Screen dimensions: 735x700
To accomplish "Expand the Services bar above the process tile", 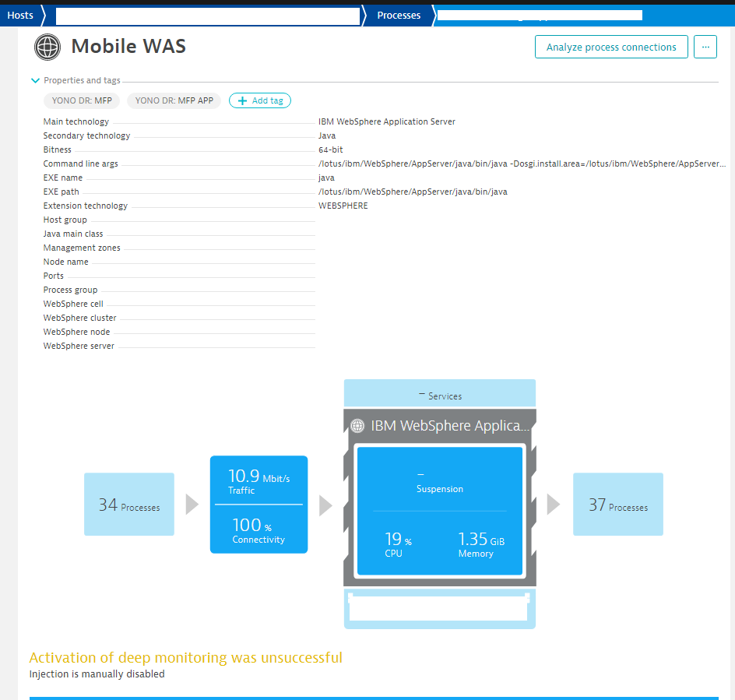I will [x=440, y=396].
